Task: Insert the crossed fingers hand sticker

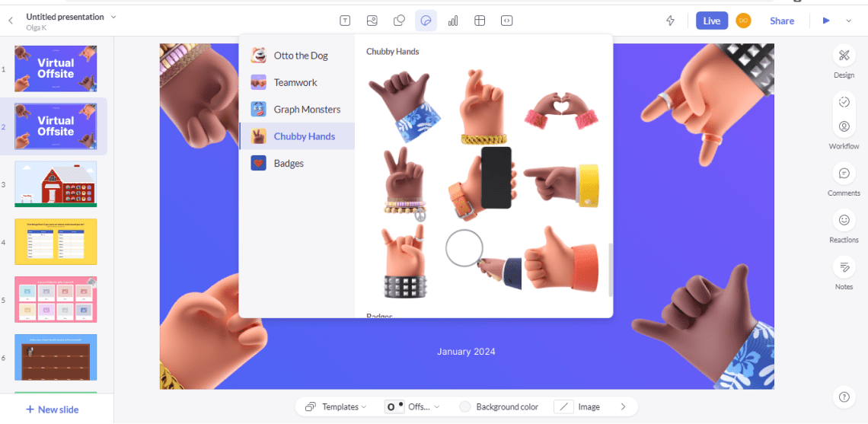Action: tap(483, 107)
